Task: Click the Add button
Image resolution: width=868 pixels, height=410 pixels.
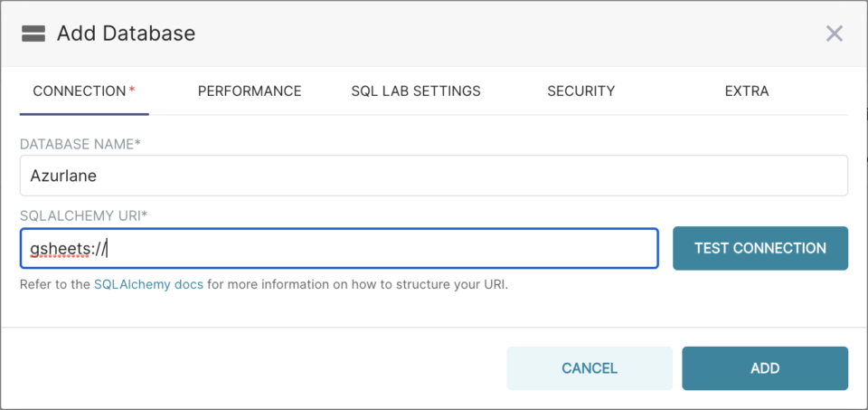Action: tap(765, 368)
